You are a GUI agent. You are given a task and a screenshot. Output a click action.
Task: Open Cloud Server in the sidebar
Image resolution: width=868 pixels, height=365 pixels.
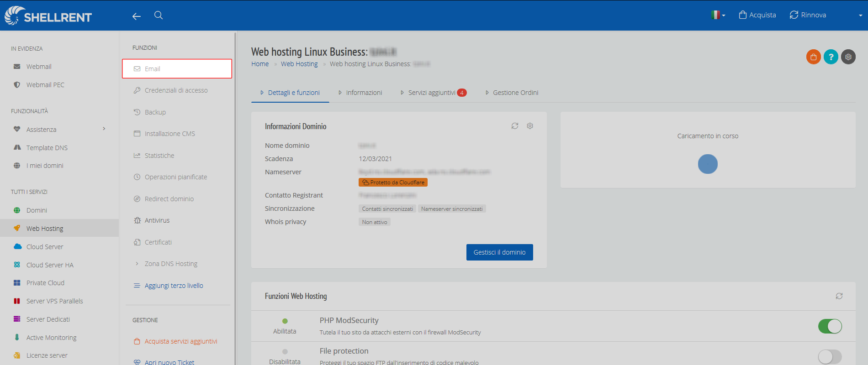click(45, 247)
